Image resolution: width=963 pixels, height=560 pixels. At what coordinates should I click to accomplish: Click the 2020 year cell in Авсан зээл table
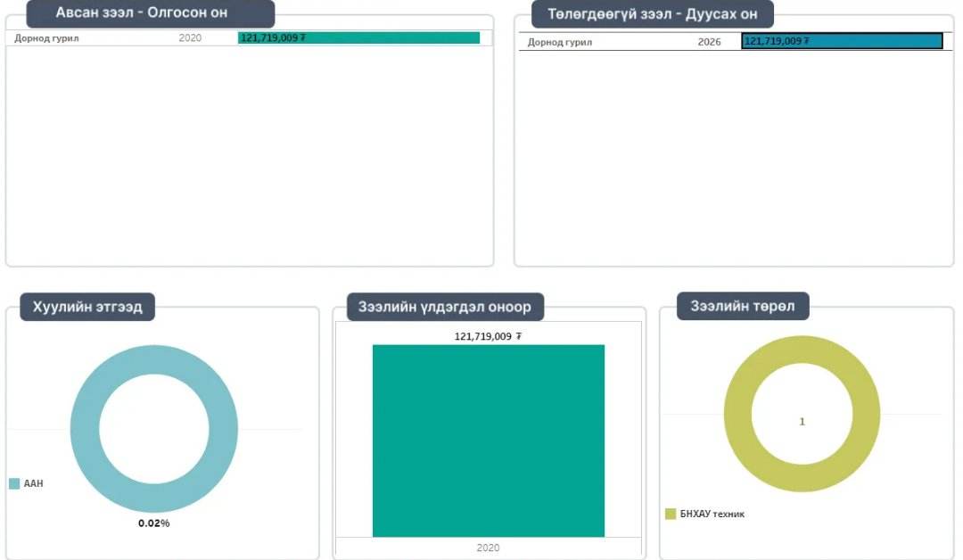point(190,38)
